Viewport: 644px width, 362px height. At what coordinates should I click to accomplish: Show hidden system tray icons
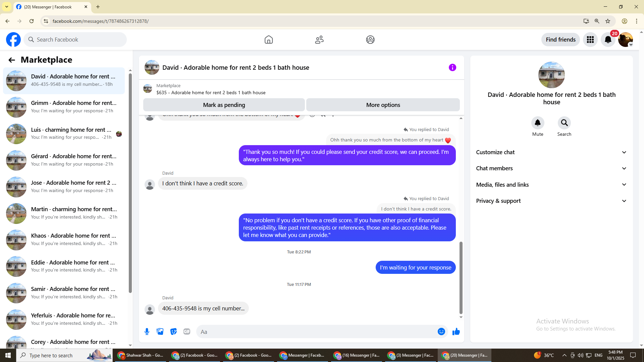tap(564, 355)
